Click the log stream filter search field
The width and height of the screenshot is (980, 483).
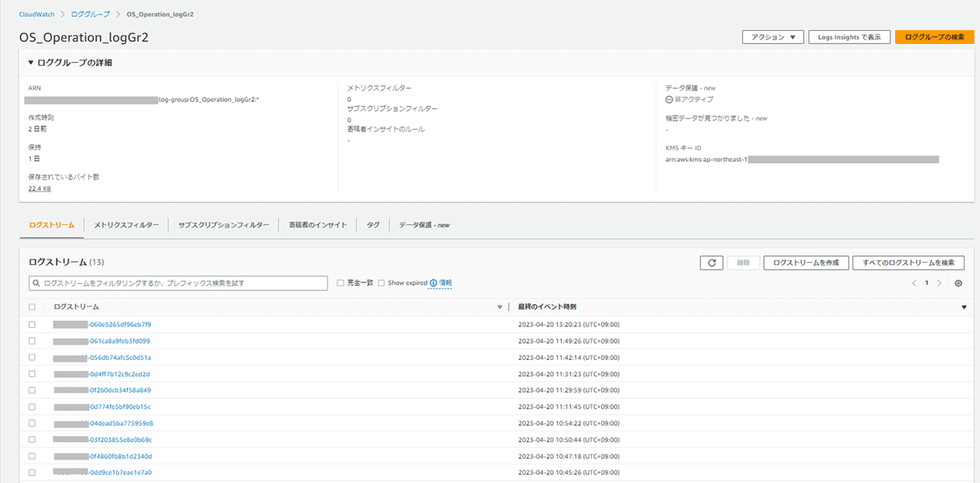tap(179, 283)
